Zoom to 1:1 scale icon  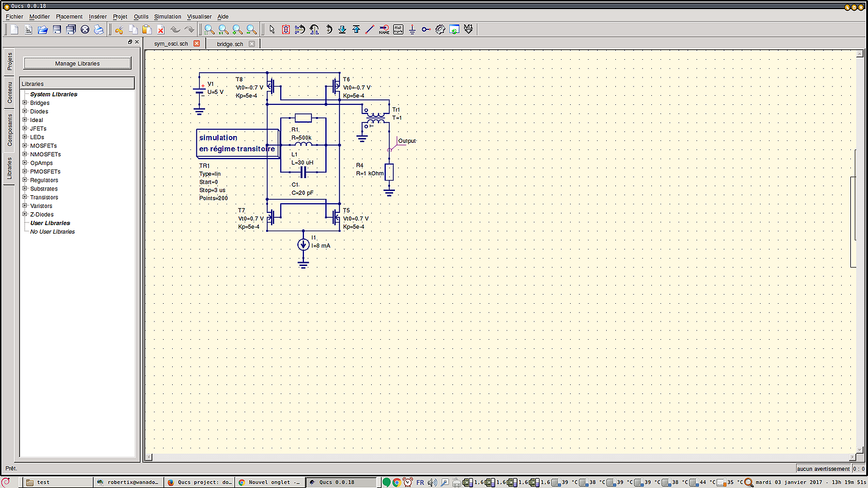223,29
